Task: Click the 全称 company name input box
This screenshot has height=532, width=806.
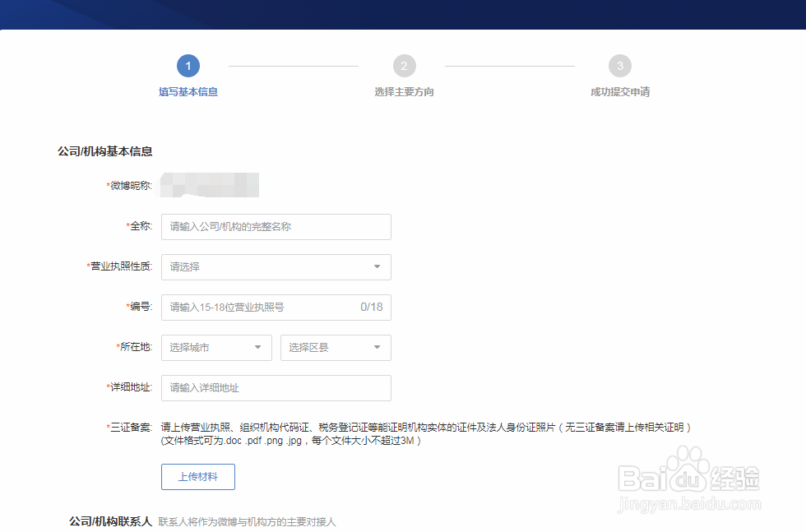Action: pos(276,226)
